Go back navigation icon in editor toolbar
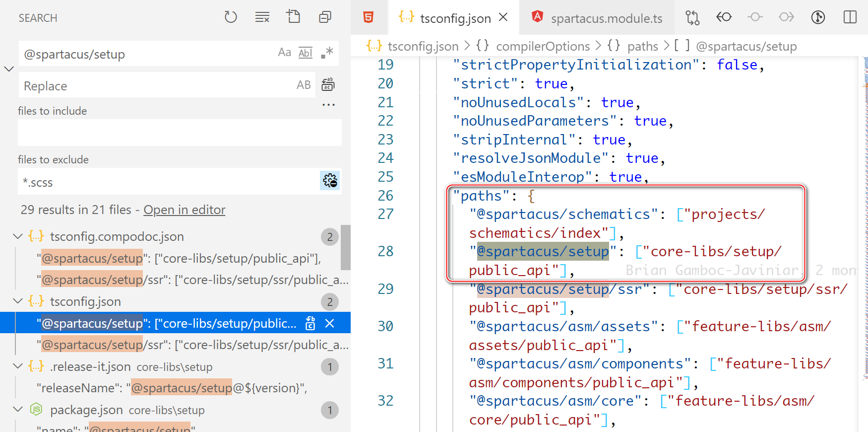868x432 pixels. [724, 17]
